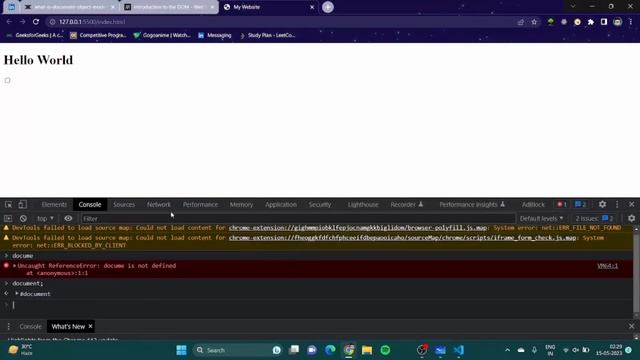This screenshot has width=640, height=360.
Task: Open the Network tab
Action: pyautogui.click(x=159, y=204)
